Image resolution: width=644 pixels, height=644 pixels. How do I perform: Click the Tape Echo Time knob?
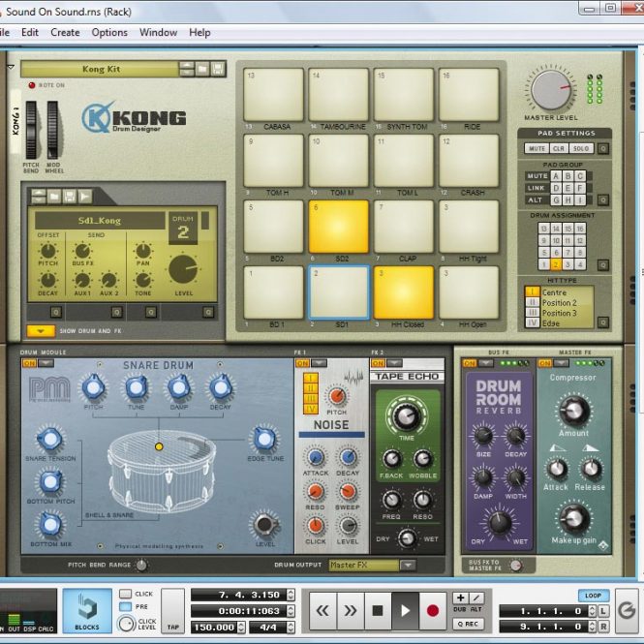coord(406,416)
